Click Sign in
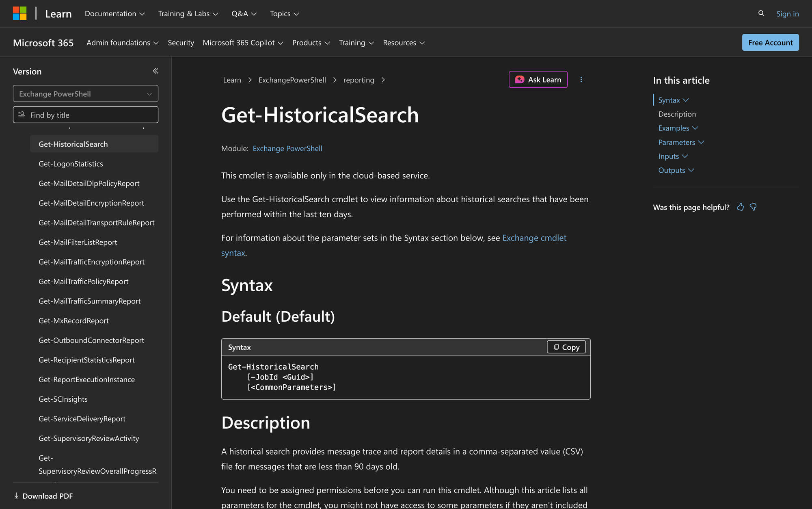Viewport: 812px width, 509px height. tap(787, 14)
